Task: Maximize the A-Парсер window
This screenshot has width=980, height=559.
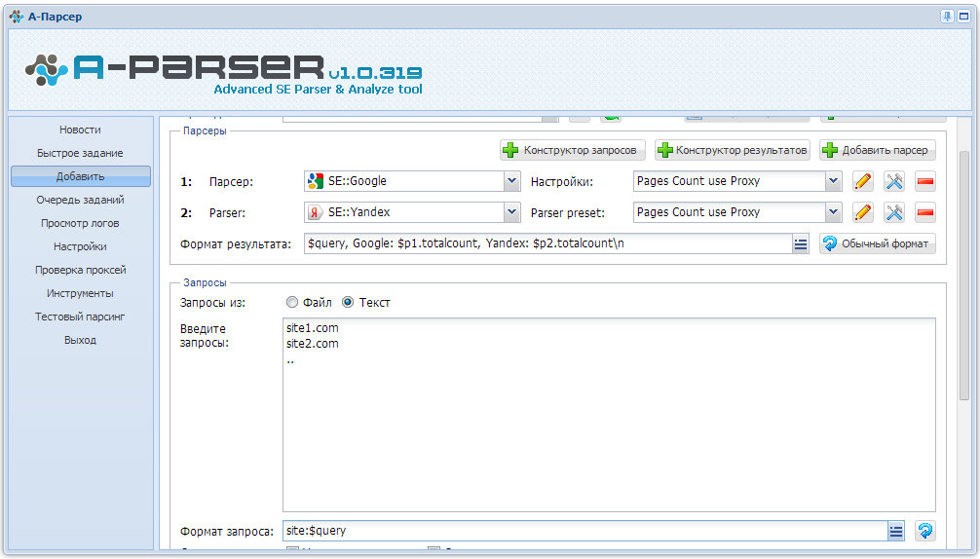Action: (x=963, y=17)
